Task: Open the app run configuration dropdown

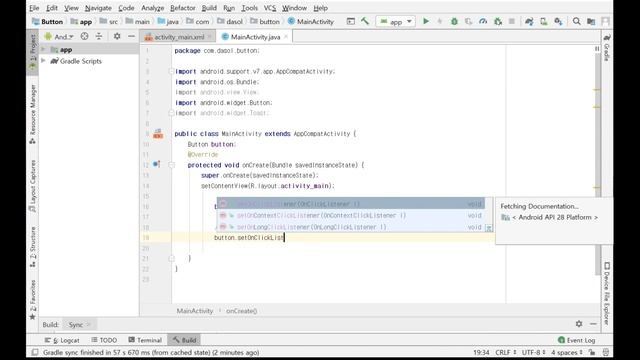Action: 396,22
